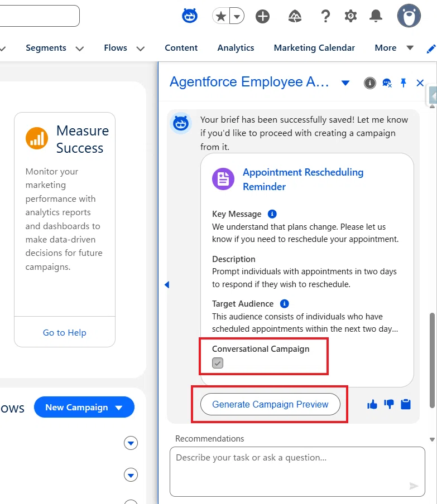Give thumbs down feedback on response
Viewport: 437px width, 504px height.
[389, 404]
